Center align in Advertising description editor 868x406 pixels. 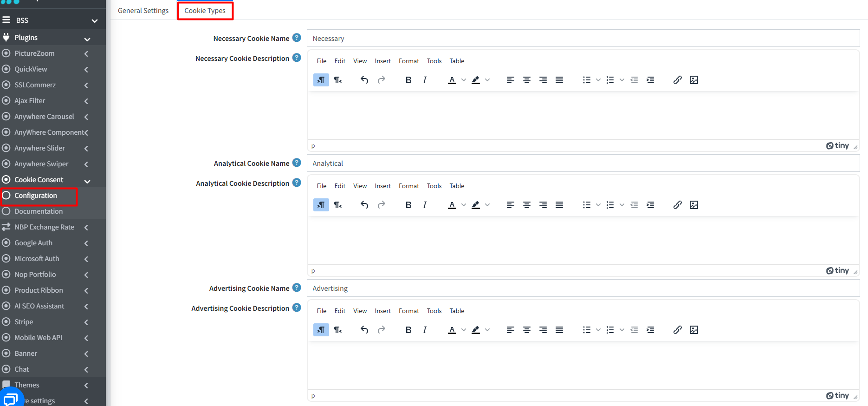(x=527, y=330)
